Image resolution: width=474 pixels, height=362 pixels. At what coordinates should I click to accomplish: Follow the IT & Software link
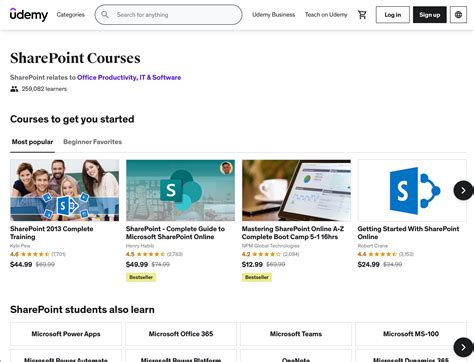160,77
